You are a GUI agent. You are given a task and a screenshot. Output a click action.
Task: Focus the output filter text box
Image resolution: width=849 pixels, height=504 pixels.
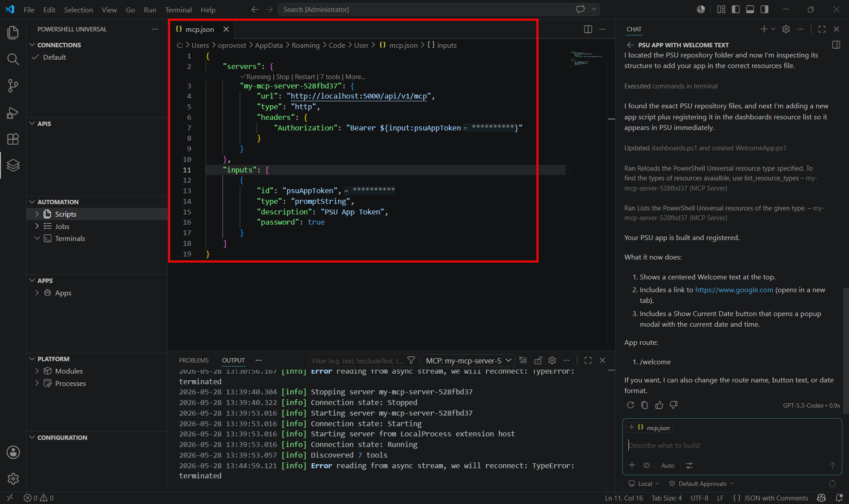pyautogui.click(x=357, y=360)
